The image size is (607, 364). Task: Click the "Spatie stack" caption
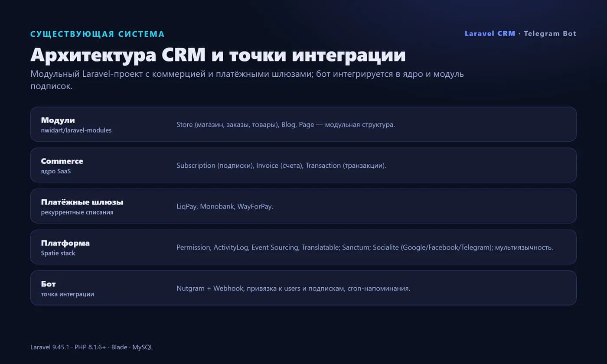click(58, 253)
